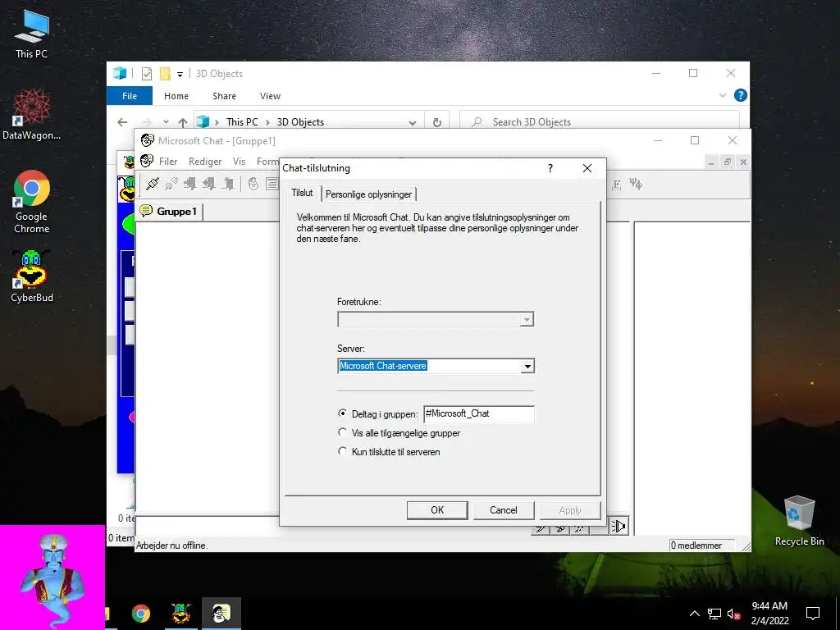Open the recent locations dropdown in Explorer

tap(166, 122)
